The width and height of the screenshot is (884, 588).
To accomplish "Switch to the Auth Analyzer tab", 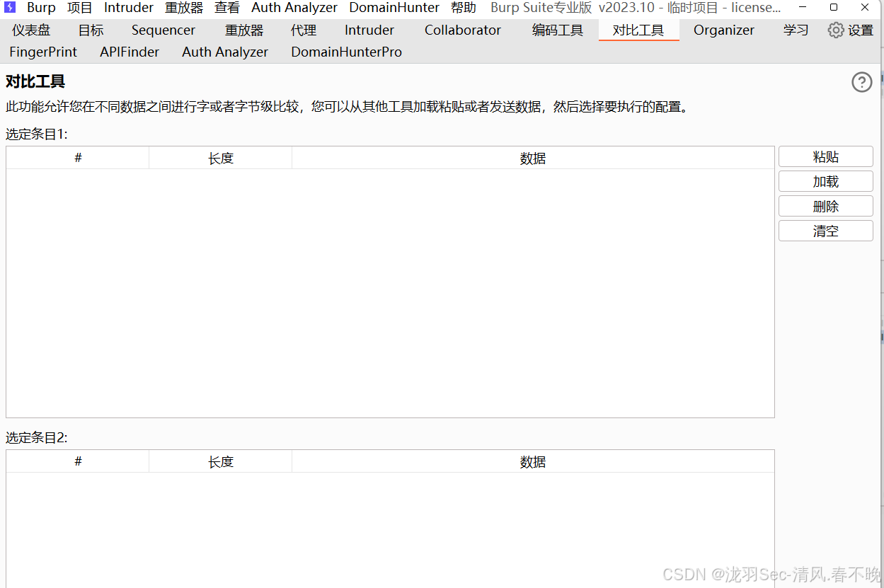I will coord(225,52).
